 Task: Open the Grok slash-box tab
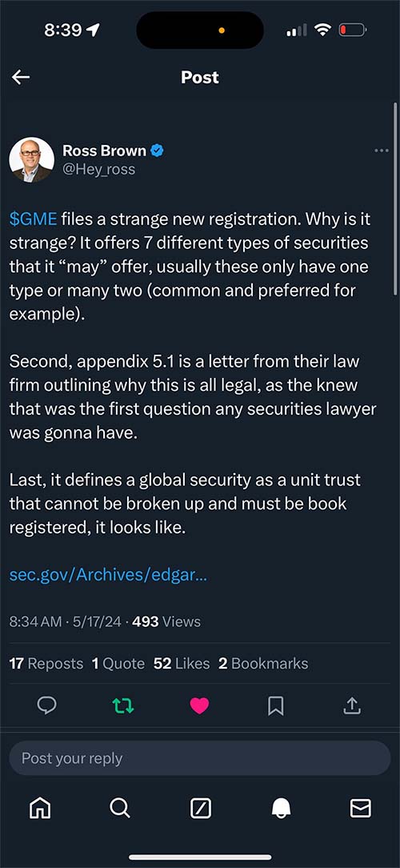(200, 810)
